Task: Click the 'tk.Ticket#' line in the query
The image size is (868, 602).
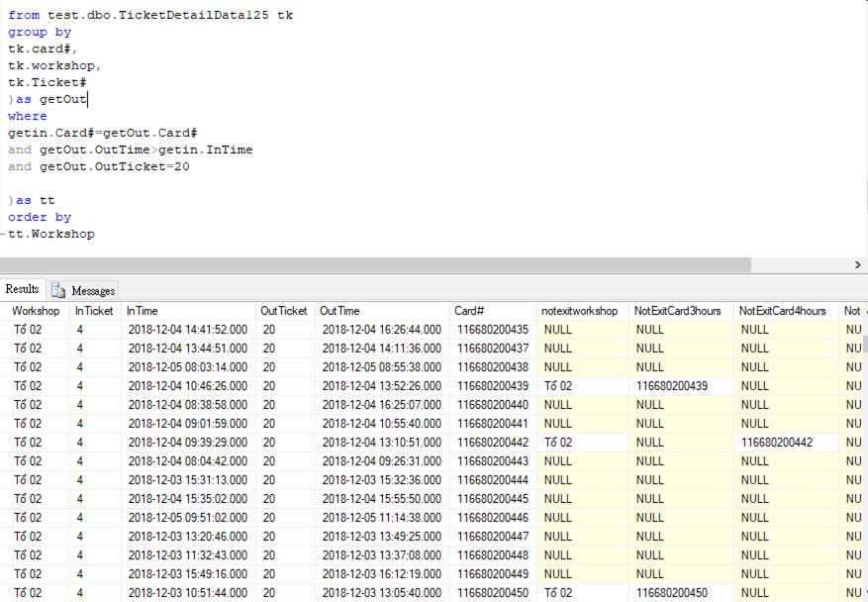Action: (x=48, y=82)
